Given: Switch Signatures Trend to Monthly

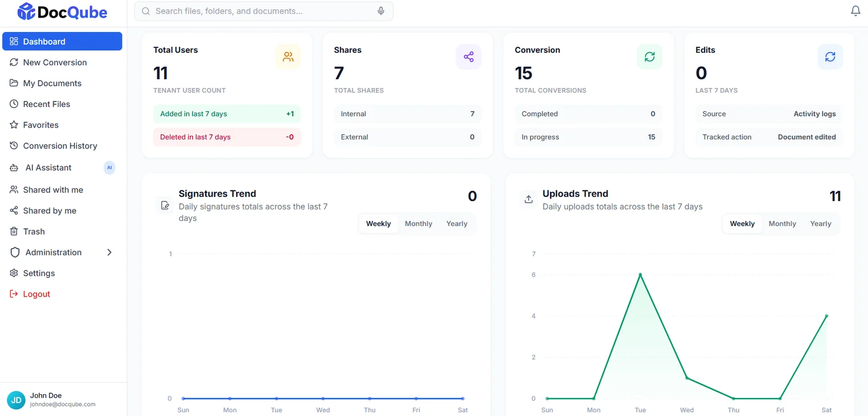Looking at the screenshot, I should pyautogui.click(x=418, y=224).
